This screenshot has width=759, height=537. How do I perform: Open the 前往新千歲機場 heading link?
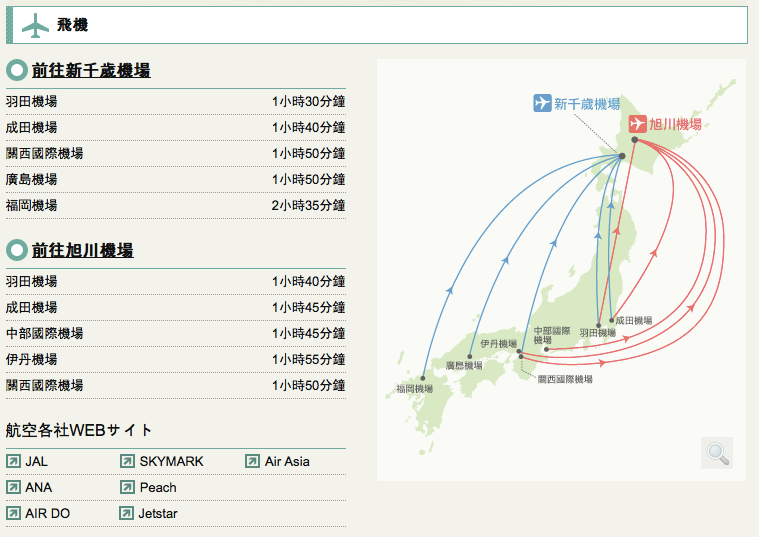(91, 71)
